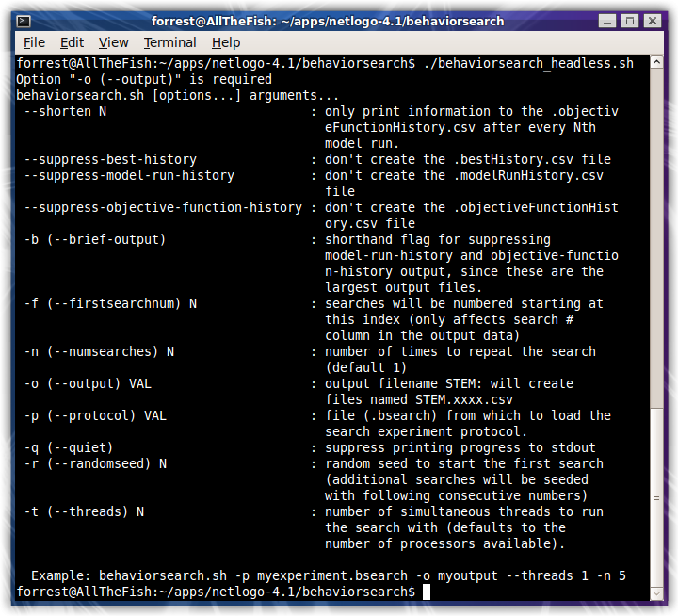Minimize the terminal window
This screenshot has height=616, width=678.
(x=608, y=21)
